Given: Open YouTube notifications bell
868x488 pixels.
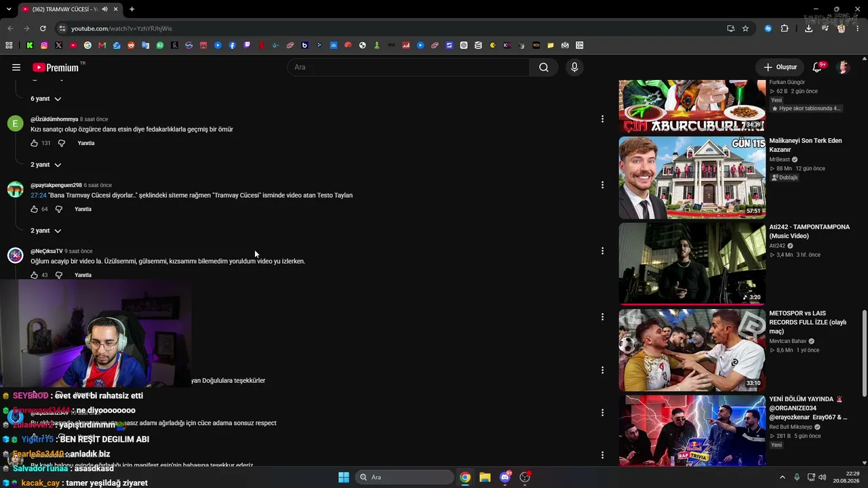Looking at the screenshot, I should pyautogui.click(x=817, y=67).
